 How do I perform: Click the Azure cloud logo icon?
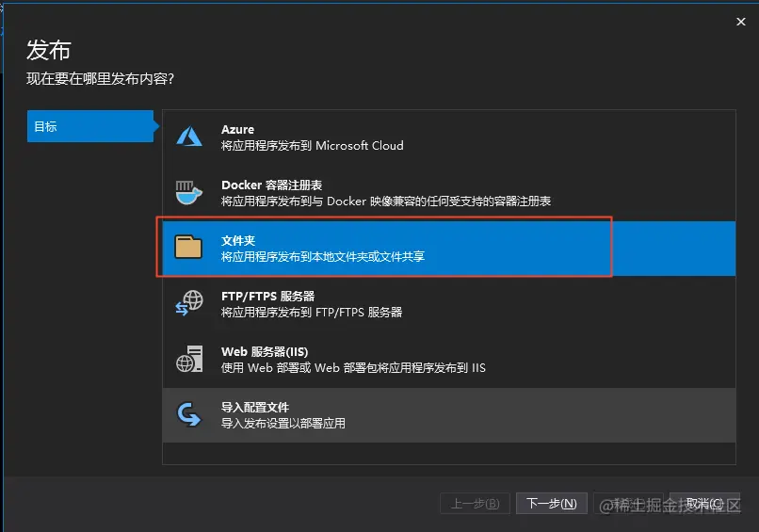point(188,137)
